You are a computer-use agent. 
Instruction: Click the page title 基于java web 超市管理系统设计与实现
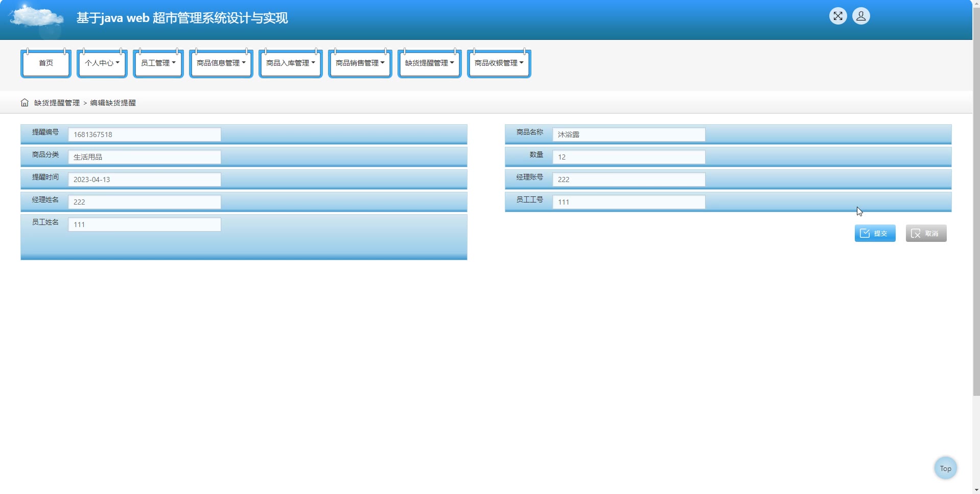(182, 18)
